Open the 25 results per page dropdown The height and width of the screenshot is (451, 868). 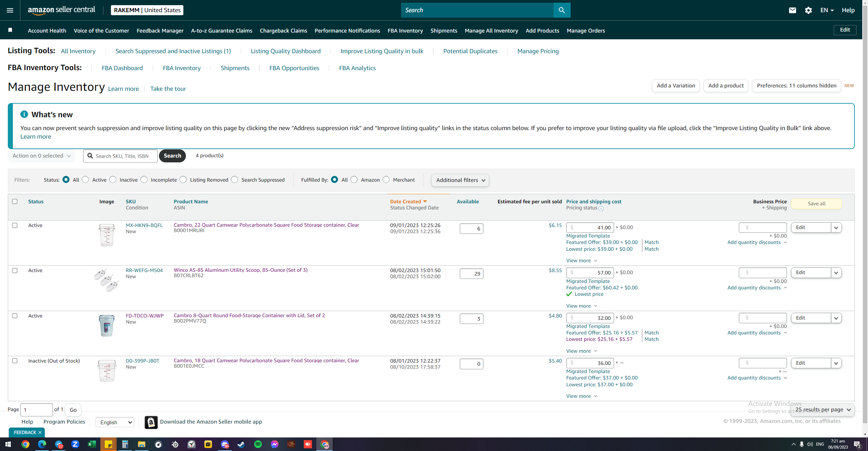pos(823,410)
